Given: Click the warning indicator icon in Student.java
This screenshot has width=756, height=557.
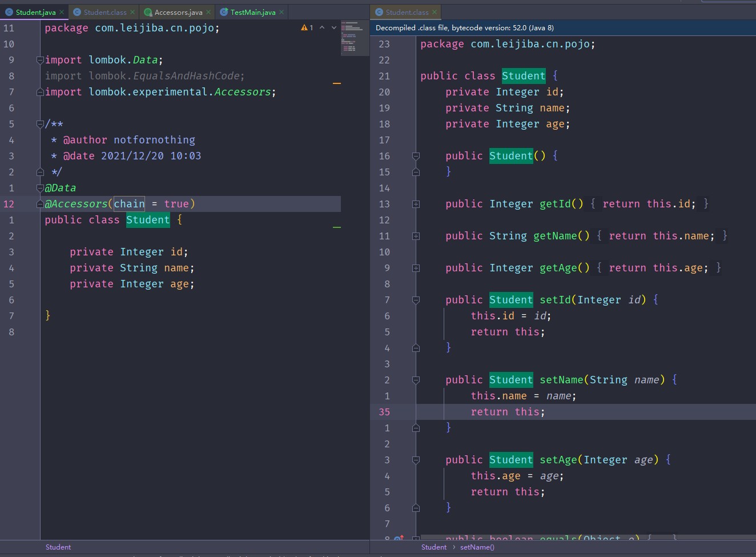Looking at the screenshot, I should tap(304, 28).
